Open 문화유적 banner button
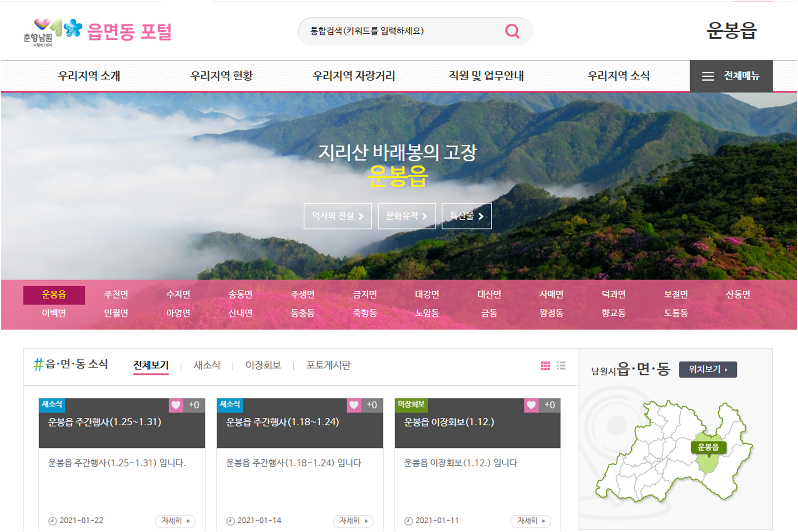 tap(406, 216)
